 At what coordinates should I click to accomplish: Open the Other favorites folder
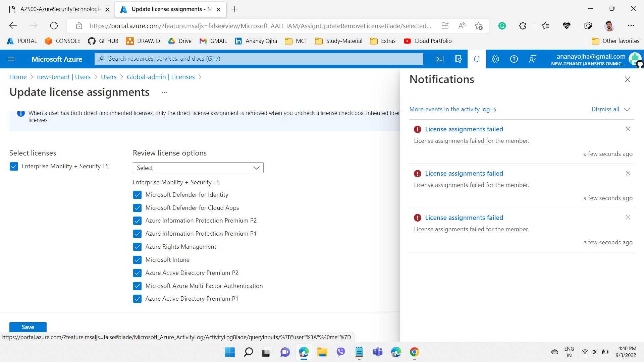coord(615,41)
